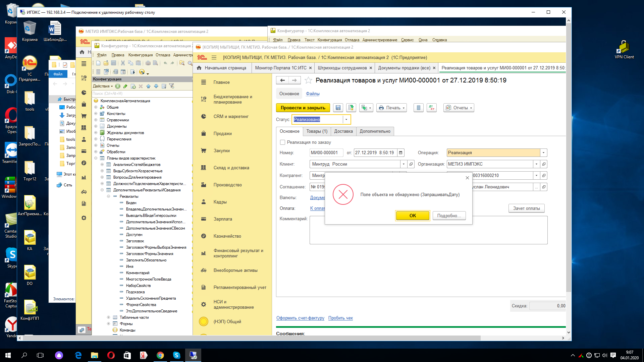Click the save document diskette icon
Screen dimensions: 644x362
(x=338, y=108)
